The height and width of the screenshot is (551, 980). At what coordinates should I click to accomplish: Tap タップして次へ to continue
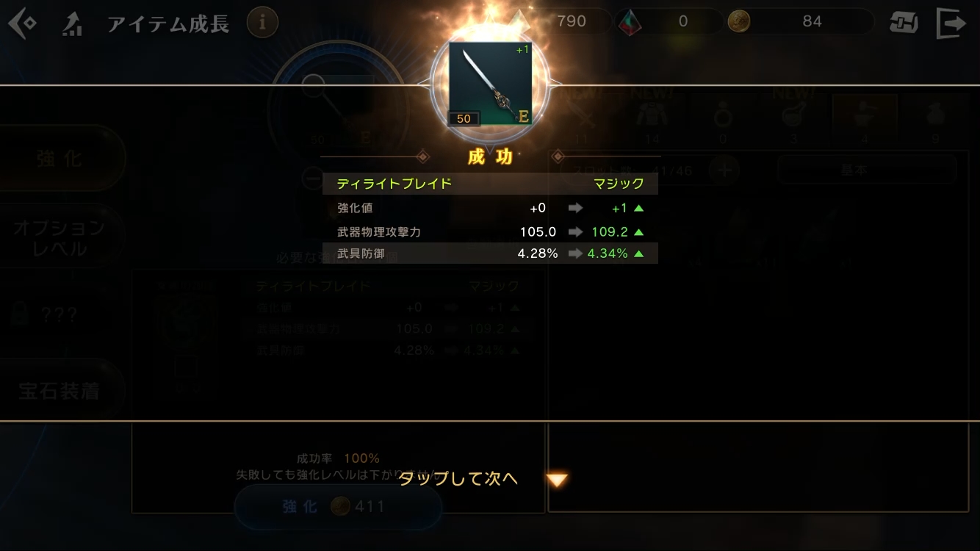[x=458, y=479]
